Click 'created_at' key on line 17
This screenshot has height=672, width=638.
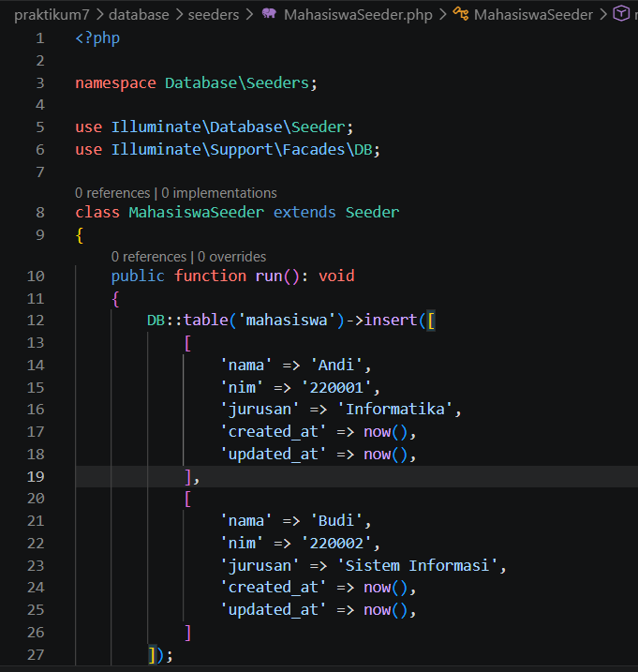[273, 431]
